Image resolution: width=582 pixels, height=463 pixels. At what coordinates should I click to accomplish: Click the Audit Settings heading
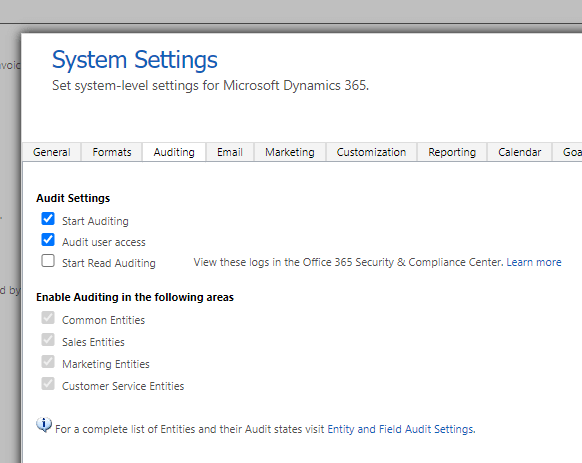73,198
